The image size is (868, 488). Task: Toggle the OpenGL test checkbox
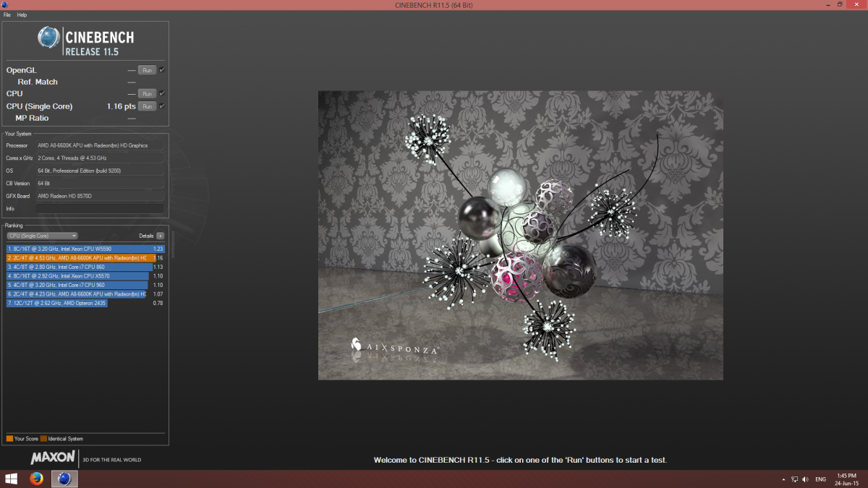pos(162,70)
